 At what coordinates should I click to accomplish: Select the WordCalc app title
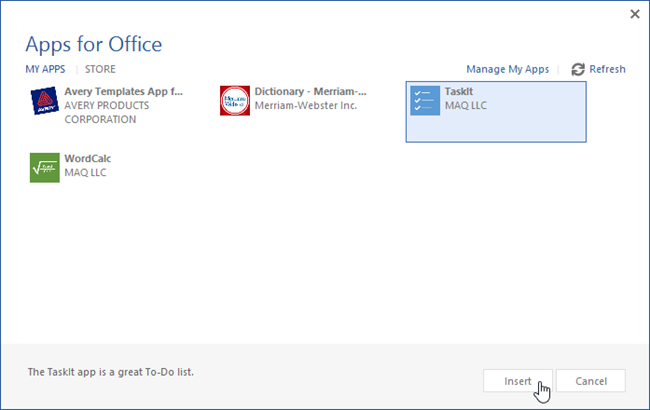pyautogui.click(x=88, y=159)
